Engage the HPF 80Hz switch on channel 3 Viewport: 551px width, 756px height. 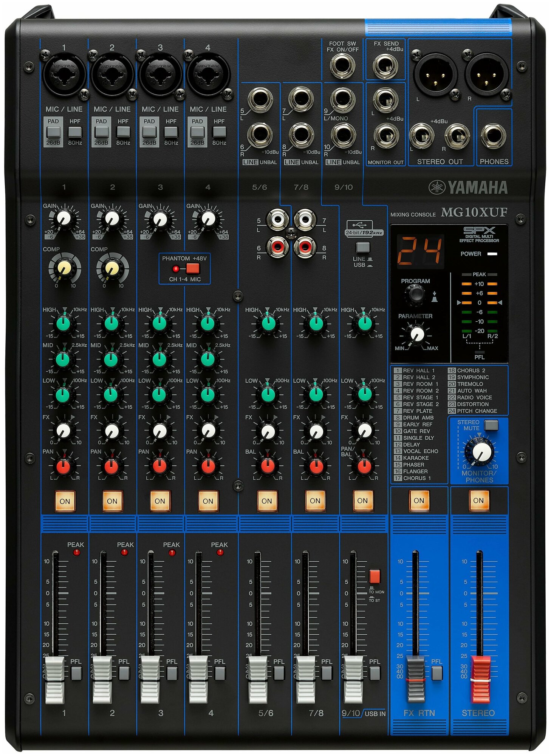click(x=171, y=132)
